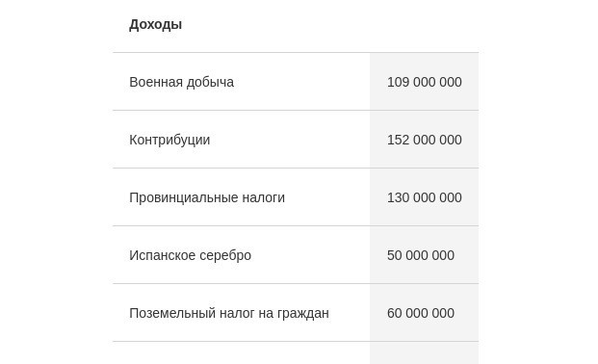Click the word серебро in fourth row
This screenshot has width=598, height=364.
tap(225, 255)
